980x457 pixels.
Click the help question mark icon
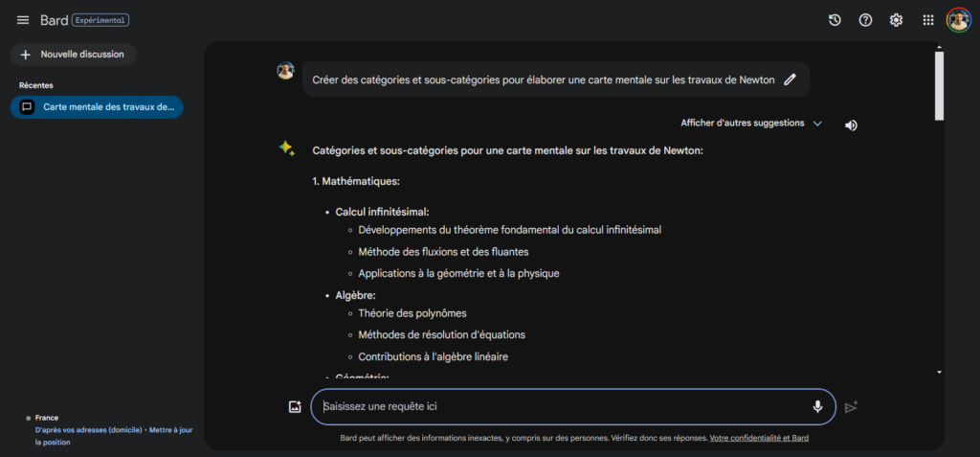(865, 20)
